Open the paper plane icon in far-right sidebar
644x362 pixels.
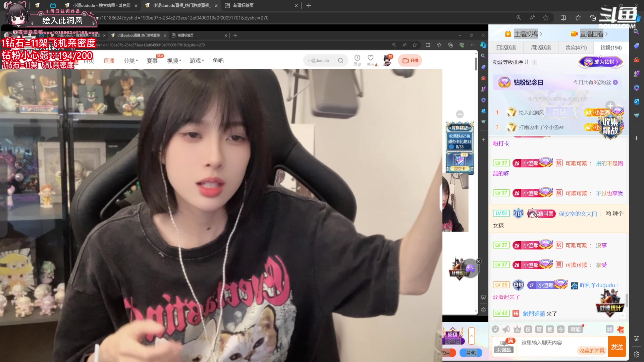pyautogui.click(x=637, y=115)
